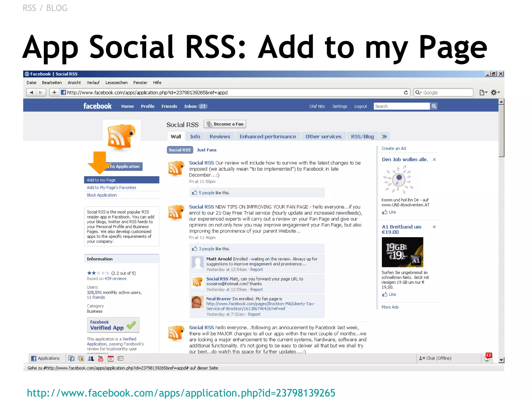Open Settings in Facebook header
The image size is (532, 399).
coord(340,106)
